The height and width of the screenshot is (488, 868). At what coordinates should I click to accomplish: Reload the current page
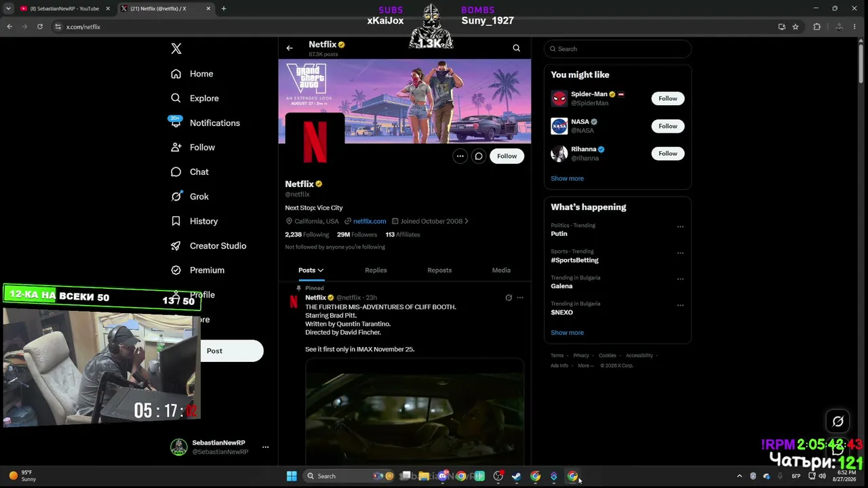40,26
